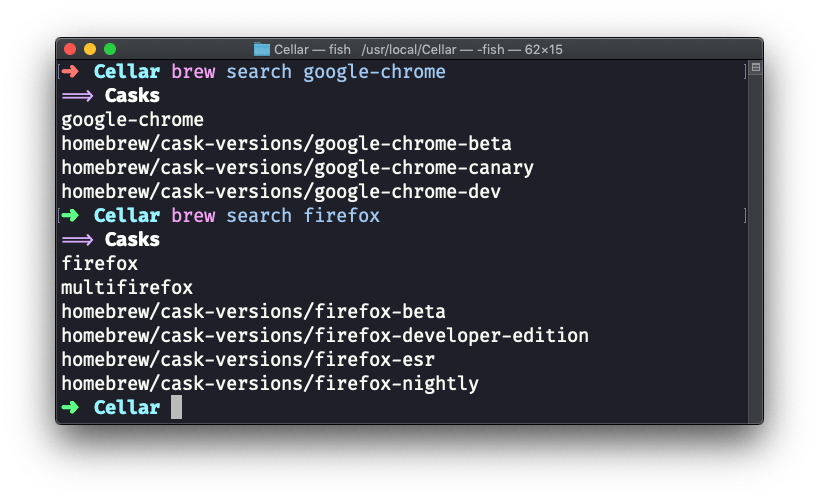Click the command mark bracket beside firefox search

point(745,216)
